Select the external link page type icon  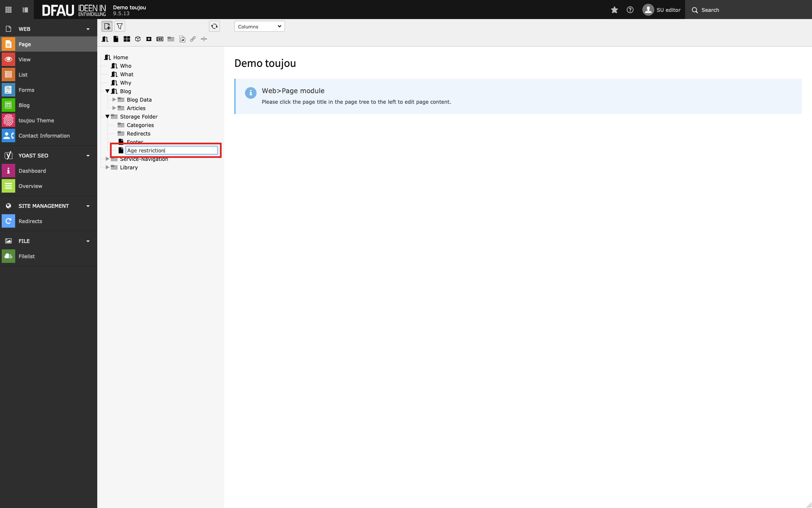click(x=193, y=39)
